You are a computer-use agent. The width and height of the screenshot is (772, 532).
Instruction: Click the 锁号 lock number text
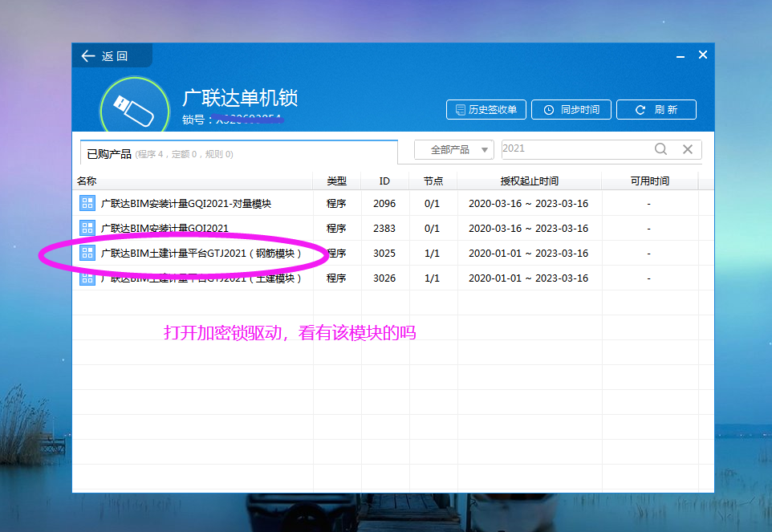pyautogui.click(x=234, y=119)
